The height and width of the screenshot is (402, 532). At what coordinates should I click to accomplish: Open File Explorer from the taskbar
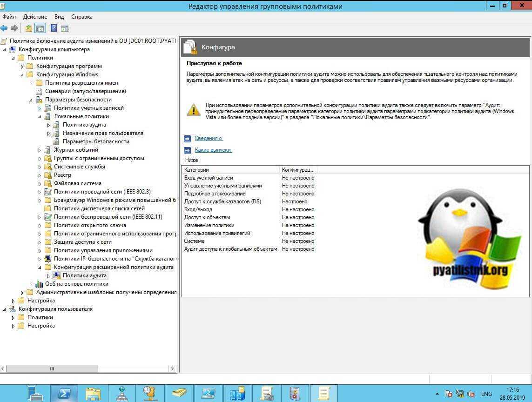point(93,393)
